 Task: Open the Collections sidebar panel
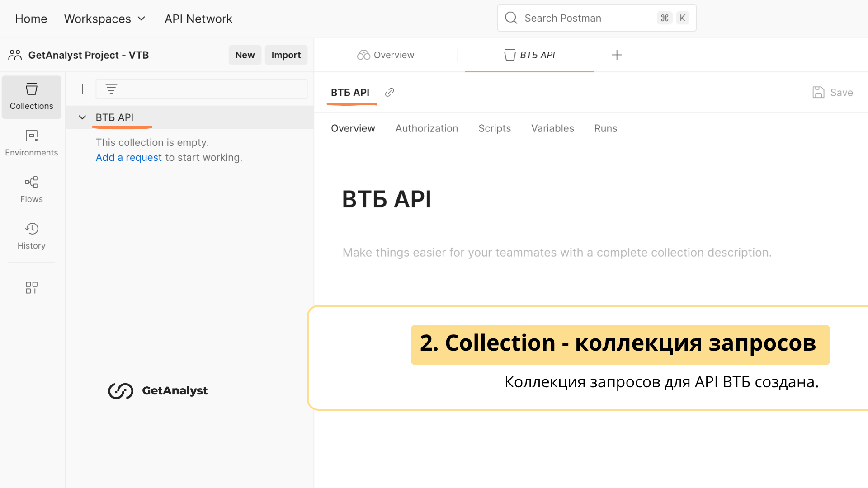[x=32, y=97]
